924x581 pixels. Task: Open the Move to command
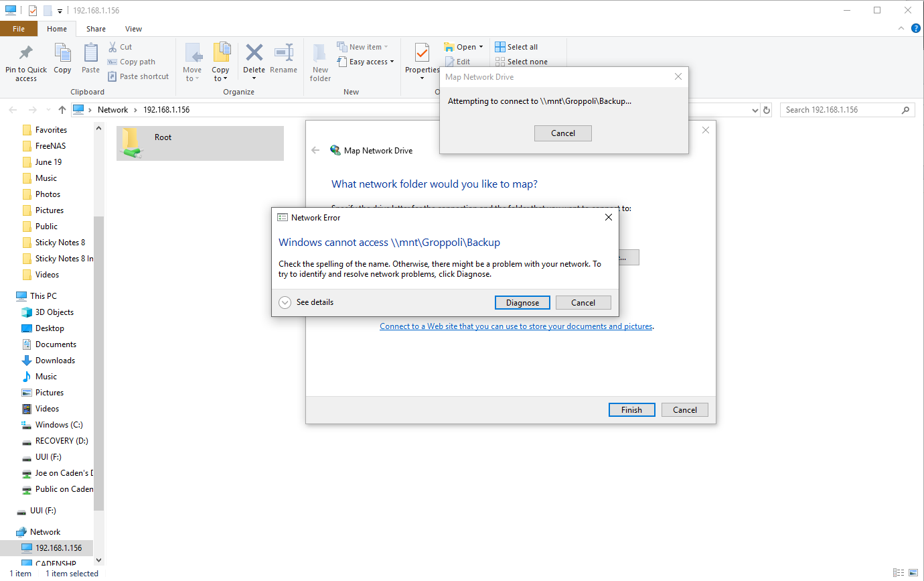[x=192, y=63]
